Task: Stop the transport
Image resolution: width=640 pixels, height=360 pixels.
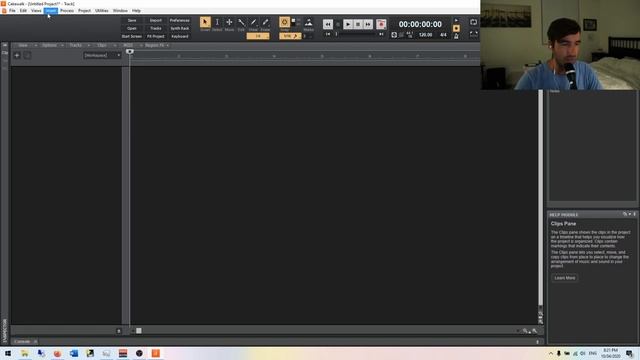Action: [358, 24]
